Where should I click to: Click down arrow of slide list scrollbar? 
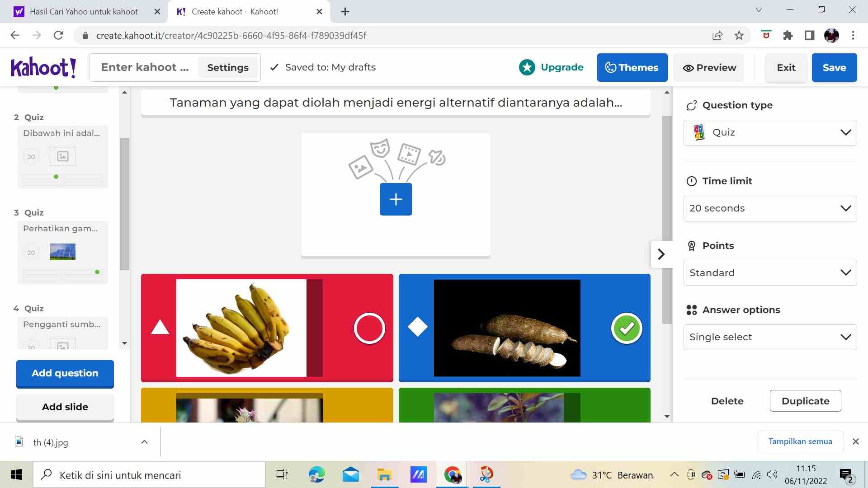point(124,343)
